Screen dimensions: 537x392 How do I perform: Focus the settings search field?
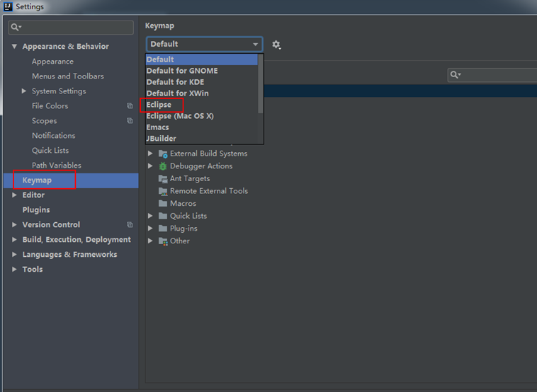[x=71, y=28]
